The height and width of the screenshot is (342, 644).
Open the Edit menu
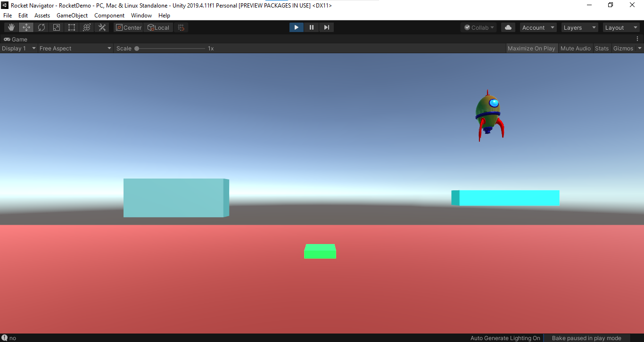click(x=23, y=16)
